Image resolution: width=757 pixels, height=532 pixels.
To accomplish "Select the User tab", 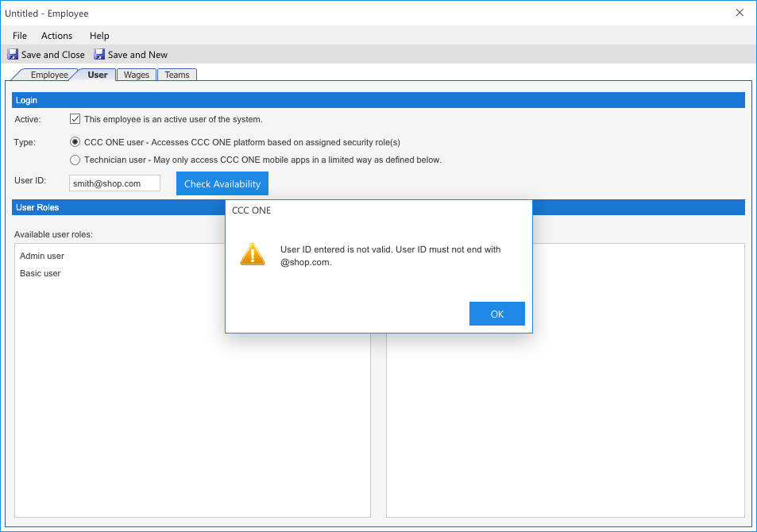I will (97, 75).
